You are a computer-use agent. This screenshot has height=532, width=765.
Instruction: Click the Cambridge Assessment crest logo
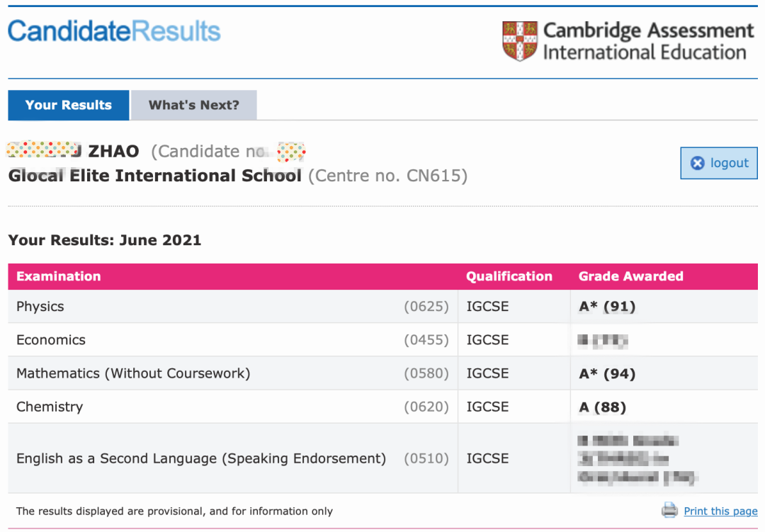520,41
